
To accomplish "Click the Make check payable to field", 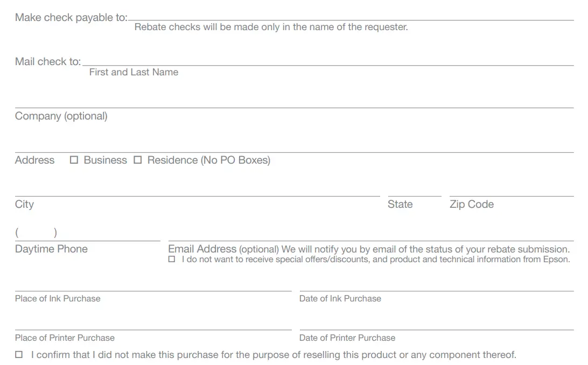I will (351, 15).
